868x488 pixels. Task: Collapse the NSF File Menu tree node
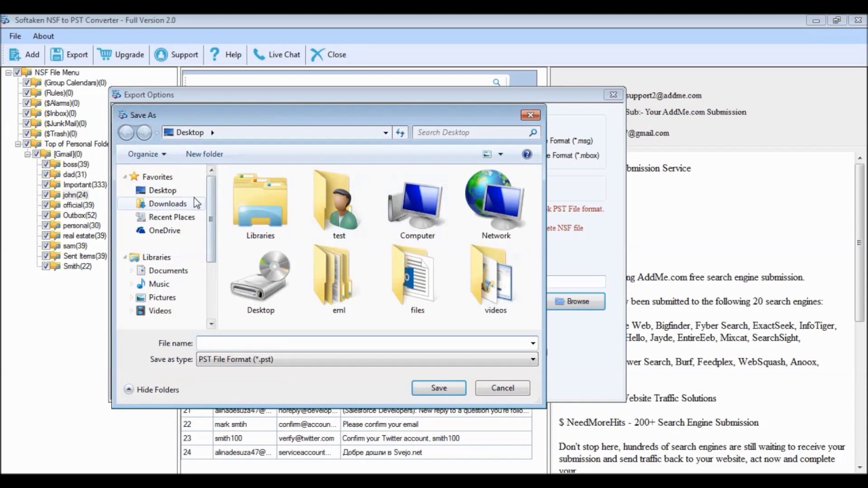(9, 73)
